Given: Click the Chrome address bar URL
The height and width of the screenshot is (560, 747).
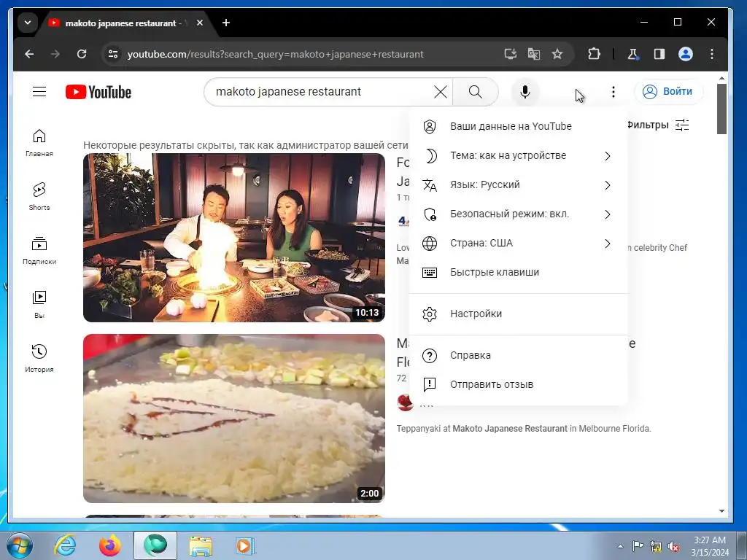Looking at the screenshot, I should (275, 54).
